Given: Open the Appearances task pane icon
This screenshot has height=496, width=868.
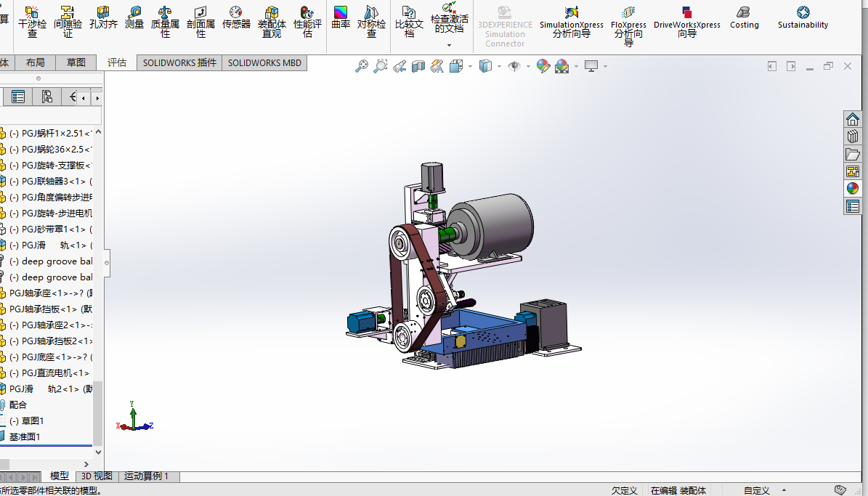Looking at the screenshot, I should click(853, 189).
